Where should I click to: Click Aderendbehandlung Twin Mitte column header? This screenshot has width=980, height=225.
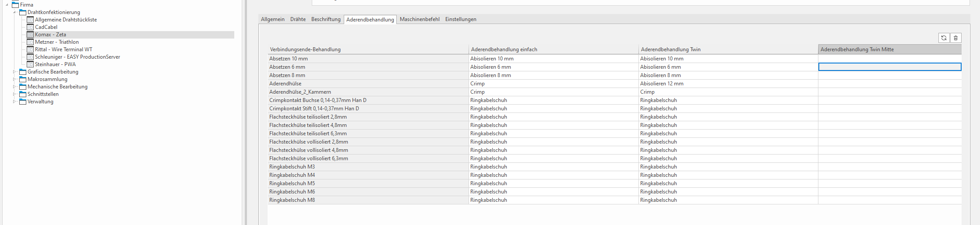click(x=889, y=49)
